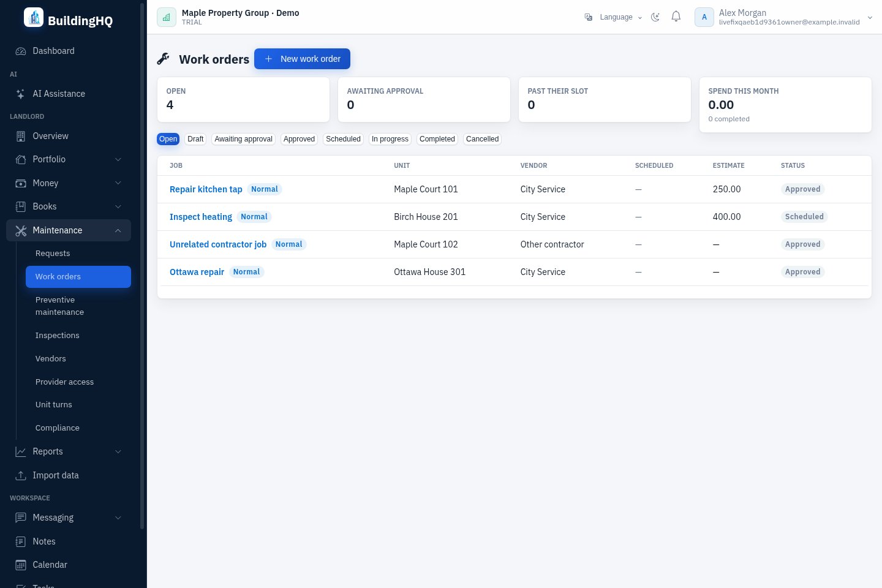Click the Notes icon in sidebar

(21, 541)
